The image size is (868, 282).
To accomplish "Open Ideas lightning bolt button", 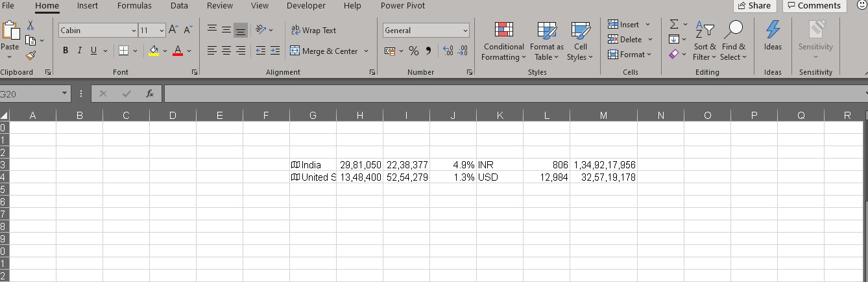I will pyautogui.click(x=773, y=35).
